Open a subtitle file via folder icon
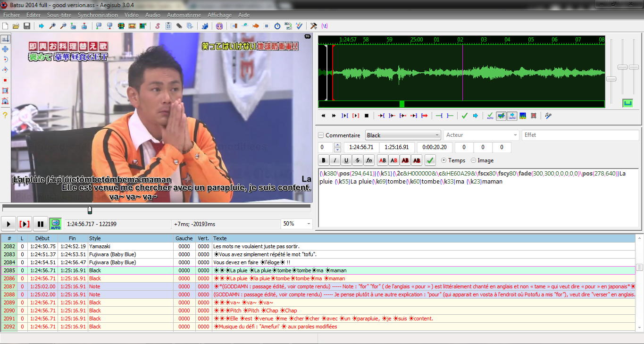The width and height of the screenshot is (644, 344). point(17,25)
